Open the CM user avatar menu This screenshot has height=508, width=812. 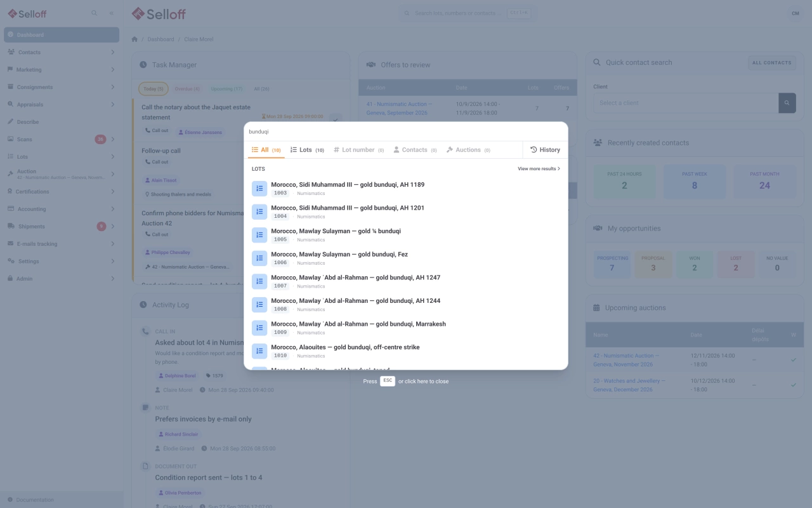(x=795, y=13)
